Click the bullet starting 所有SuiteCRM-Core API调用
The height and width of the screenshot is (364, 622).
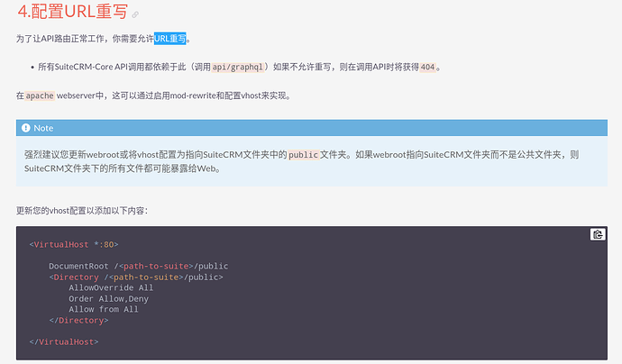240,67
